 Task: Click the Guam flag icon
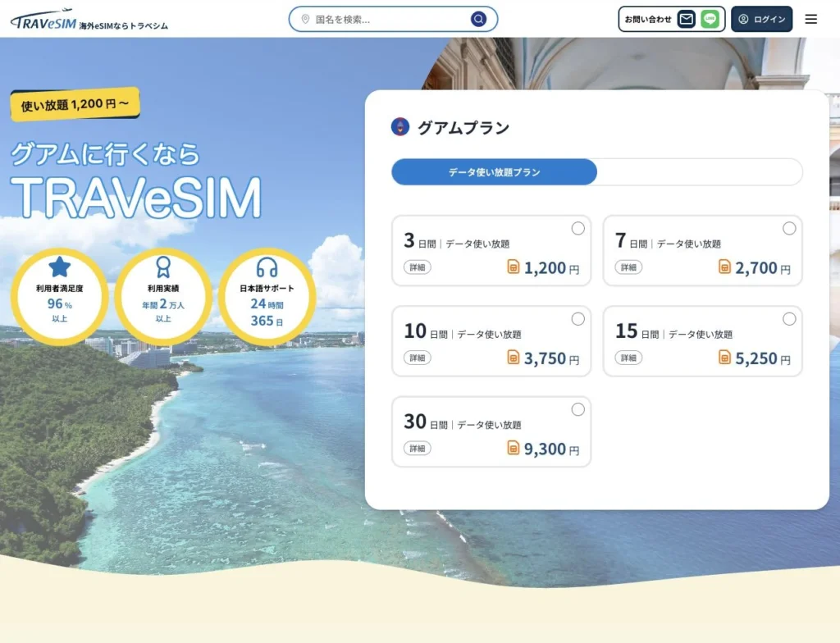[400, 127]
